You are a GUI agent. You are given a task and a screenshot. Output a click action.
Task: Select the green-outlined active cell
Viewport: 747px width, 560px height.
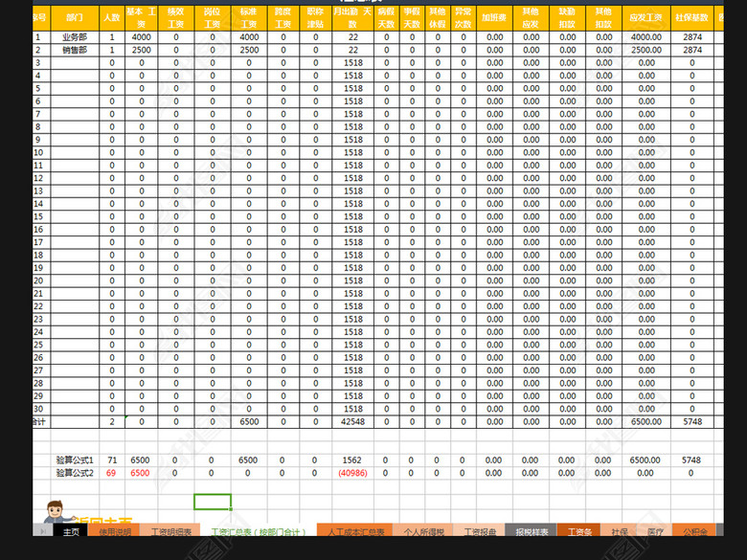coord(213,501)
